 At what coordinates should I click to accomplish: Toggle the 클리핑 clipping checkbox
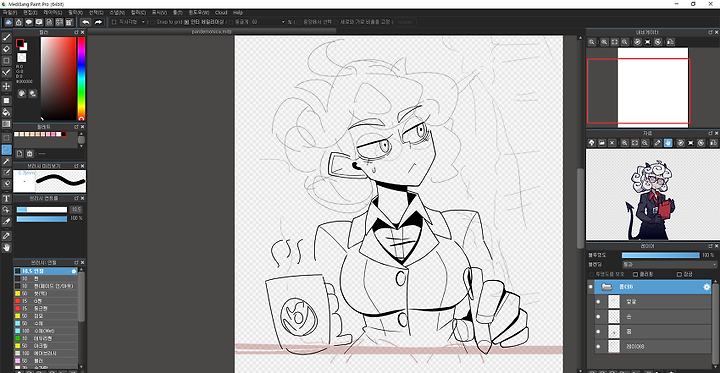point(636,275)
